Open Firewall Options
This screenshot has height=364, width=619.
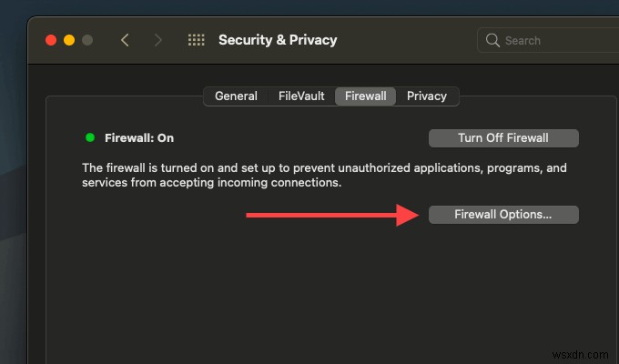(x=503, y=215)
